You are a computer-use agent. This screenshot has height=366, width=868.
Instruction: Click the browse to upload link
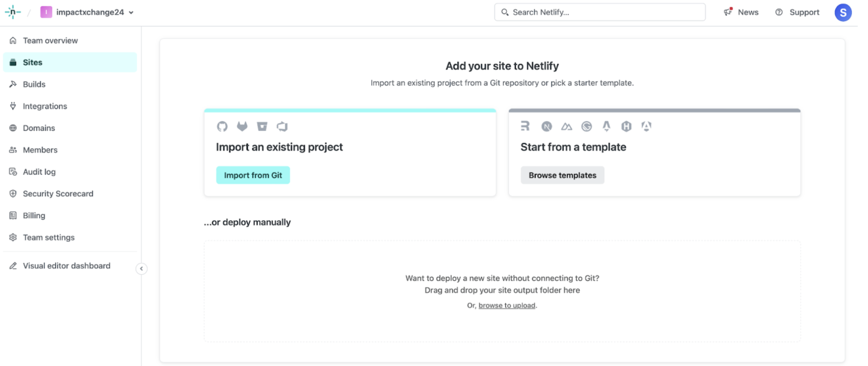[507, 305]
